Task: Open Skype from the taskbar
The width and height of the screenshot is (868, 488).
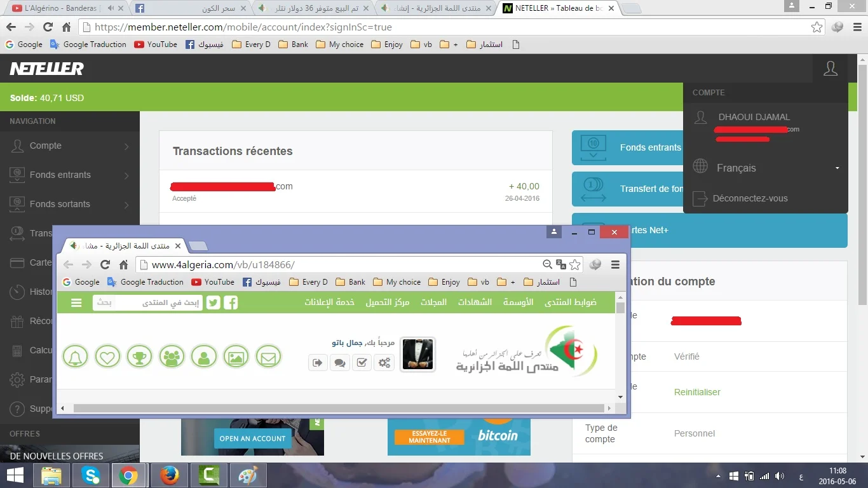Action: [90, 475]
